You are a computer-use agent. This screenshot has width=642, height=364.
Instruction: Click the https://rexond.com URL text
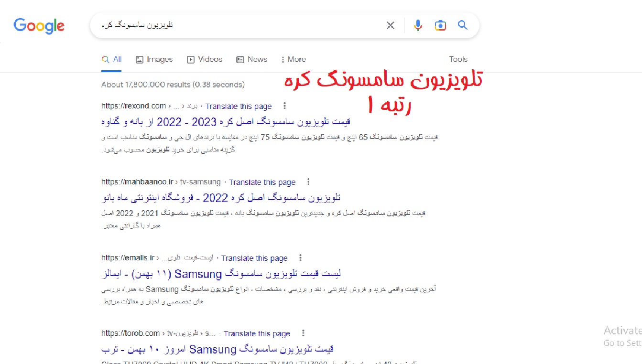pyautogui.click(x=133, y=106)
